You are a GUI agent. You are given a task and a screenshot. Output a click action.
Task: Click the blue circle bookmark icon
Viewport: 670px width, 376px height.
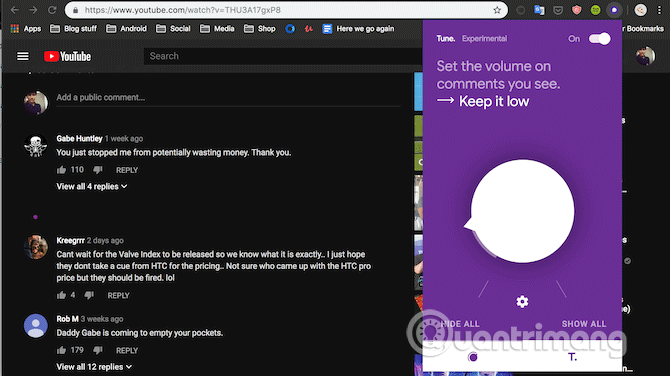tap(290, 29)
